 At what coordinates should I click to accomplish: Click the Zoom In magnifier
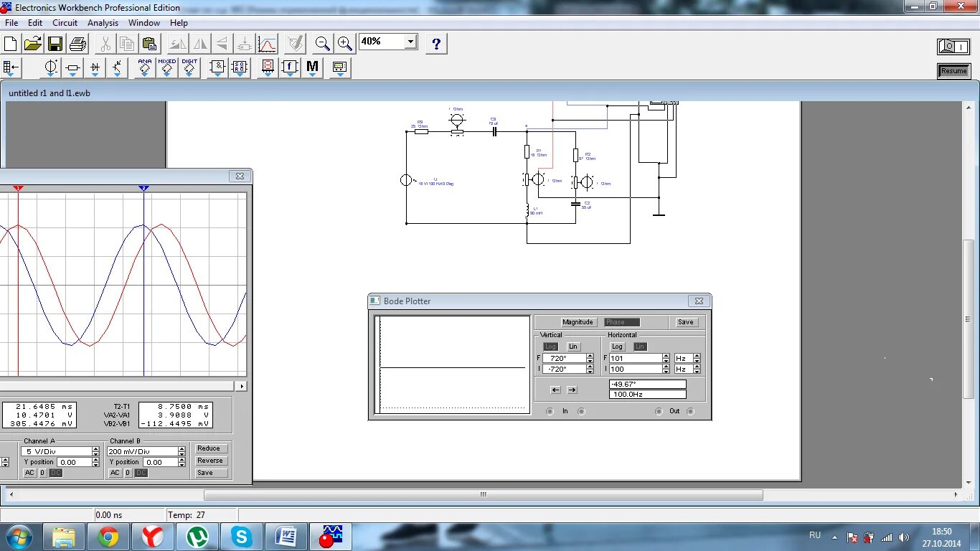pyautogui.click(x=345, y=44)
